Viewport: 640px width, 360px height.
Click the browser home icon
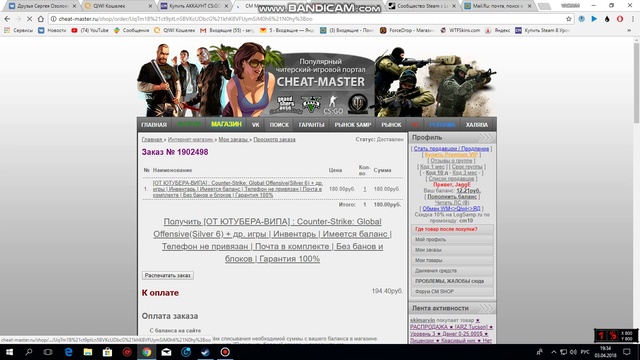pyautogui.click(x=40, y=19)
